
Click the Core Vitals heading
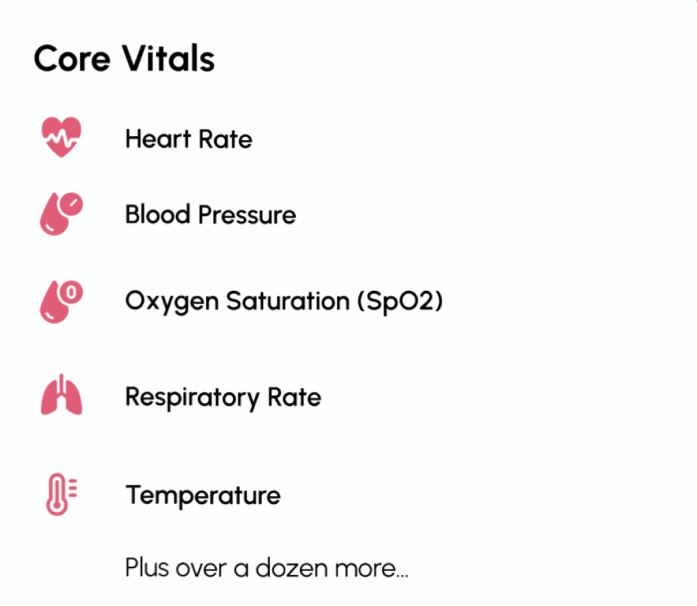[124, 58]
